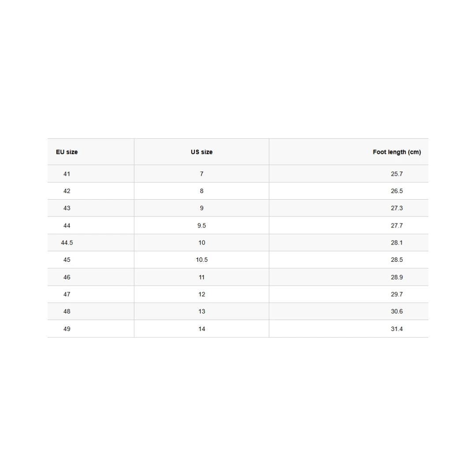The width and height of the screenshot is (476, 476).
Task: Click US size 9.5 cell
Action: tap(201, 225)
